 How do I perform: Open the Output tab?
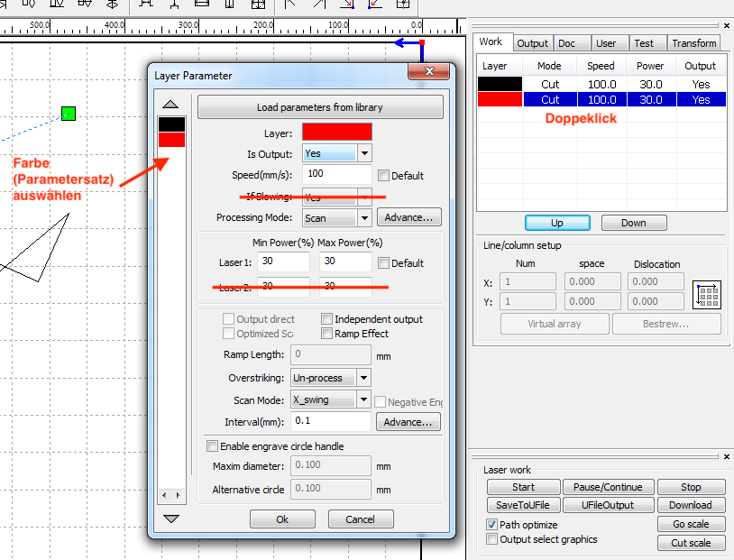pos(532,42)
